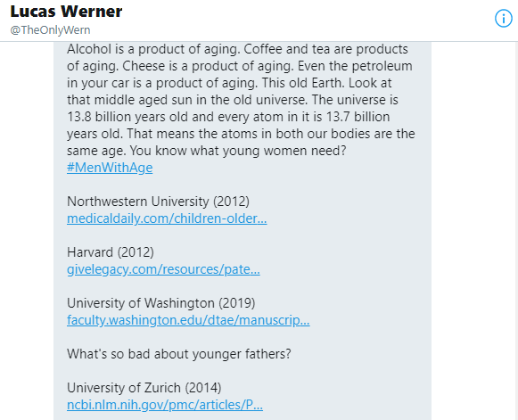Click the 'Alcohol is a product of aging' sentence

pos(153,49)
